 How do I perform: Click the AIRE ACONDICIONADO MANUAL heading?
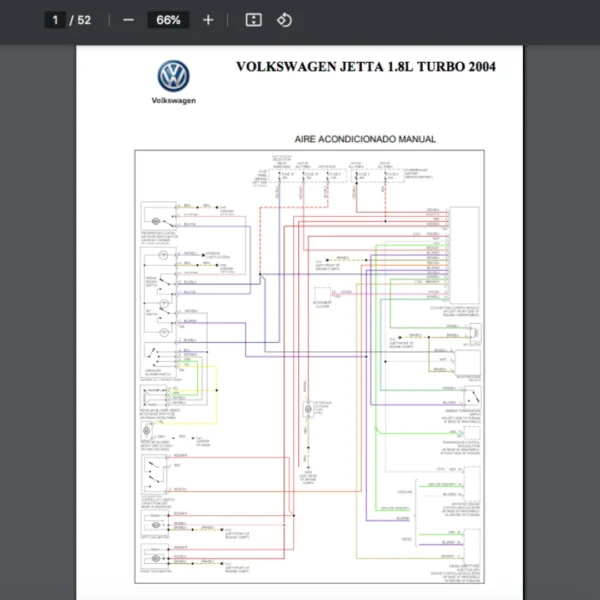coord(365,139)
